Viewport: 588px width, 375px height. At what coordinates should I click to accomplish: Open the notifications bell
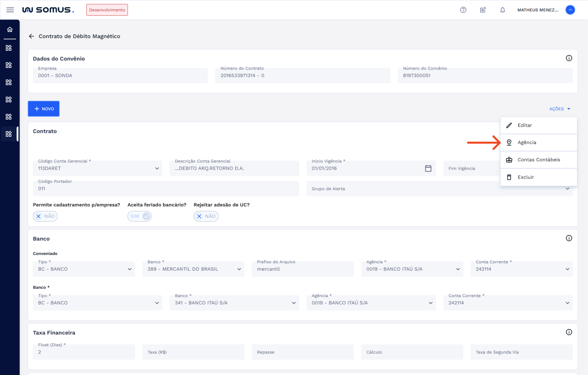tap(502, 10)
